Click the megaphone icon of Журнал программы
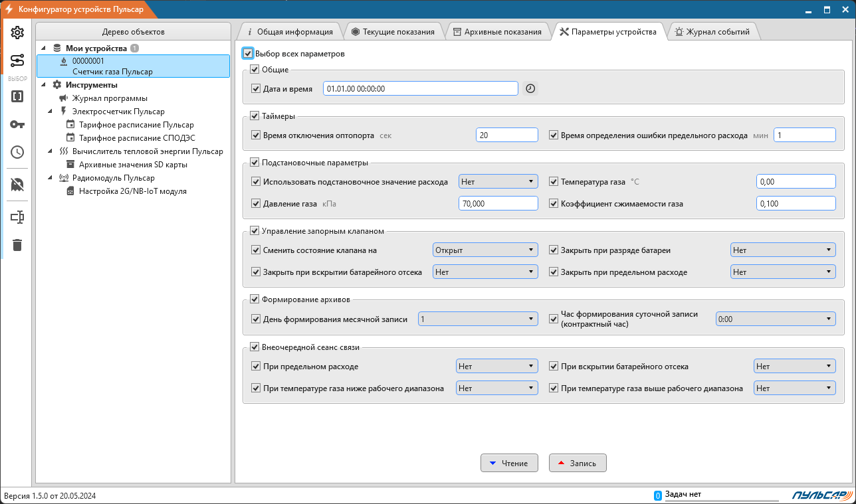Image resolution: width=856 pixels, height=504 pixels. click(x=64, y=98)
